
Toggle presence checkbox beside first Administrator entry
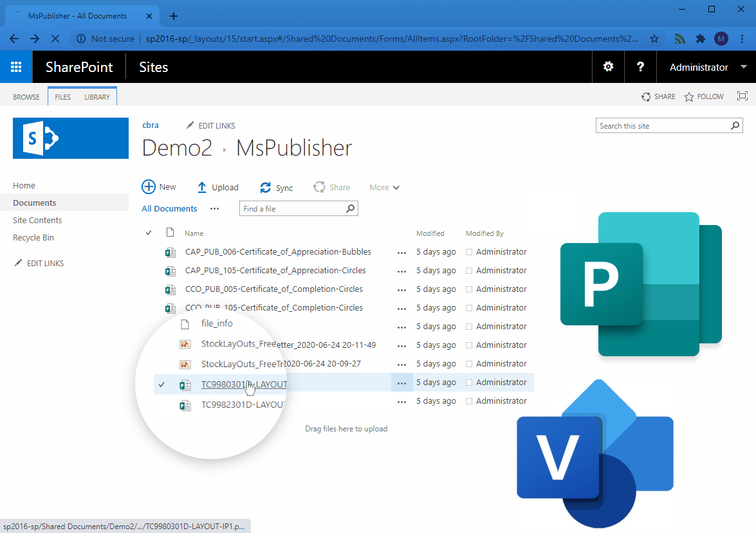[x=469, y=252]
